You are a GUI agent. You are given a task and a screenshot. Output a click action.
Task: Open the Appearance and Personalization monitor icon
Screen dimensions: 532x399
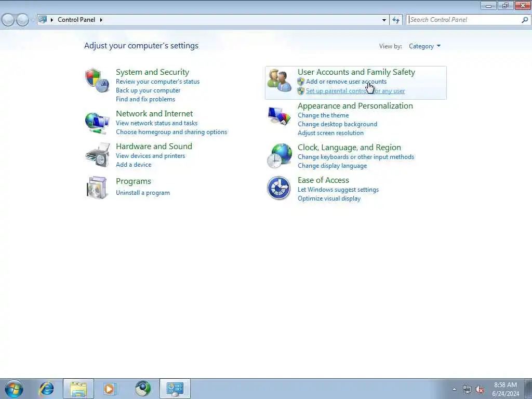point(279,116)
